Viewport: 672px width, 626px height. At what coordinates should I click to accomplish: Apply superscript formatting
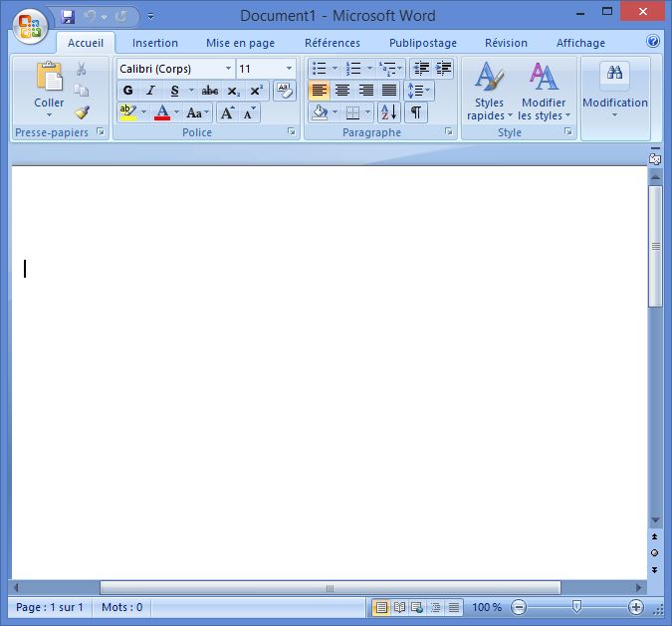[256, 91]
